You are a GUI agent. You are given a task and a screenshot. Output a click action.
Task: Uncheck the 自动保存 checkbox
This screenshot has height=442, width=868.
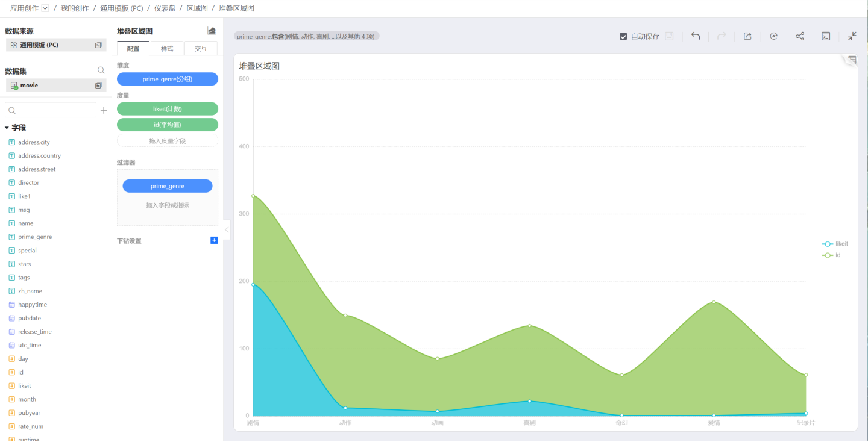point(623,36)
